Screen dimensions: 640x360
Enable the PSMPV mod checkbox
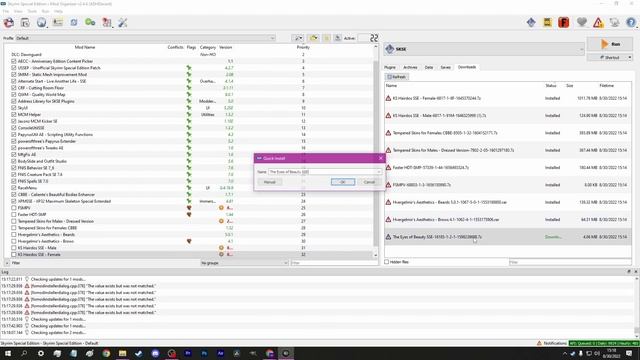pyautogui.click(x=14, y=208)
